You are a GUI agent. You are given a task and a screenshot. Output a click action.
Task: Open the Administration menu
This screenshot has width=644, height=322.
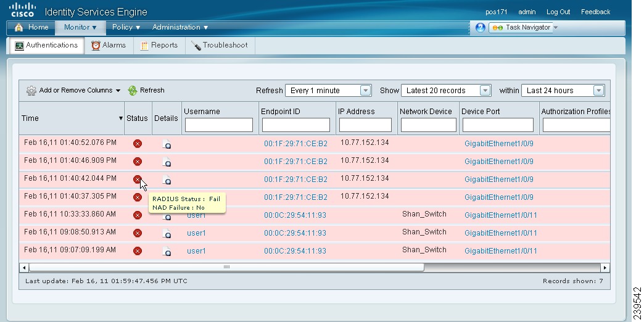pyautogui.click(x=180, y=27)
